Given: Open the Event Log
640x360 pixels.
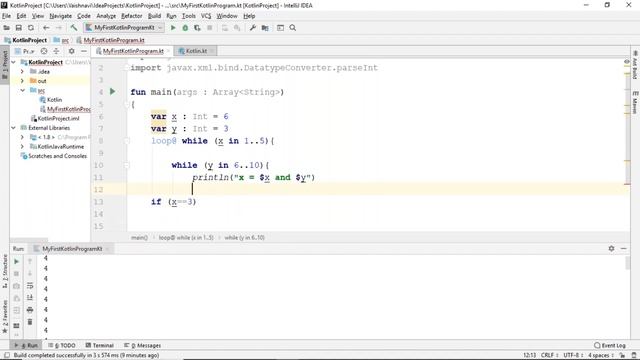Looking at the screenshot, I should click(610, 345).
